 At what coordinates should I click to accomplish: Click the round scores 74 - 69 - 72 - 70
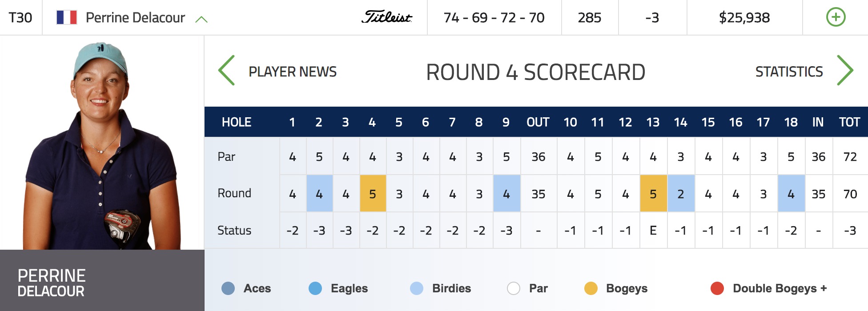494,18
